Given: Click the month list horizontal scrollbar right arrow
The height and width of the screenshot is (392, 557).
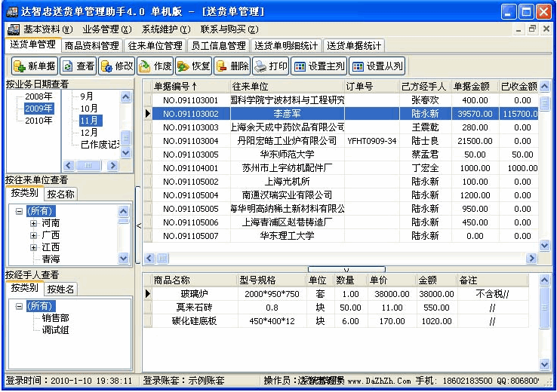Looking at the screenshot, I should [x=112, y=165].
